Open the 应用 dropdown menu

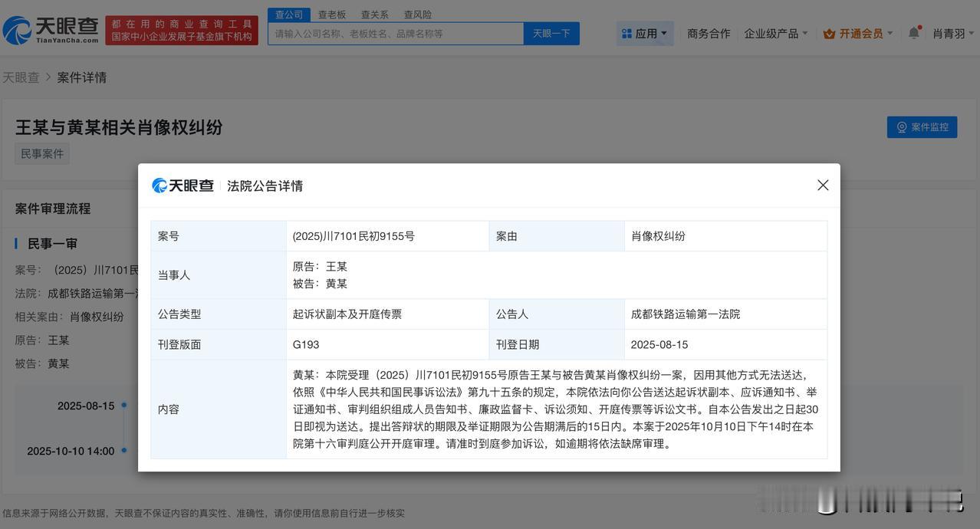[645, 34]
